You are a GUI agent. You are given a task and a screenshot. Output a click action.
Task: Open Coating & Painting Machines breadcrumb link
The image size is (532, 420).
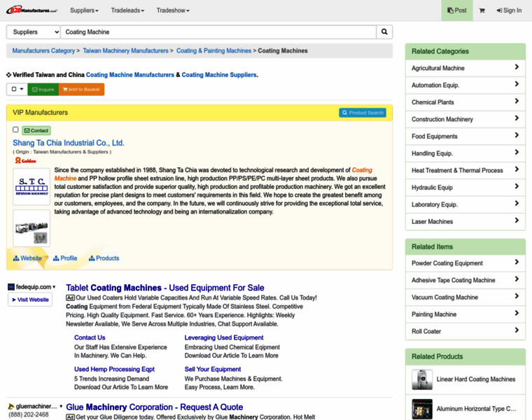coord(213,50)
